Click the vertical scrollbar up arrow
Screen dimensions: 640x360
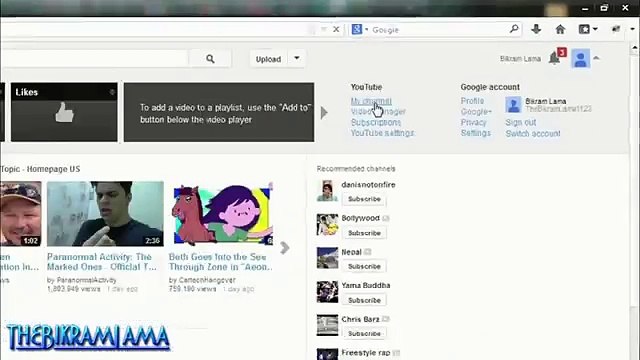(x=634, y=48)
